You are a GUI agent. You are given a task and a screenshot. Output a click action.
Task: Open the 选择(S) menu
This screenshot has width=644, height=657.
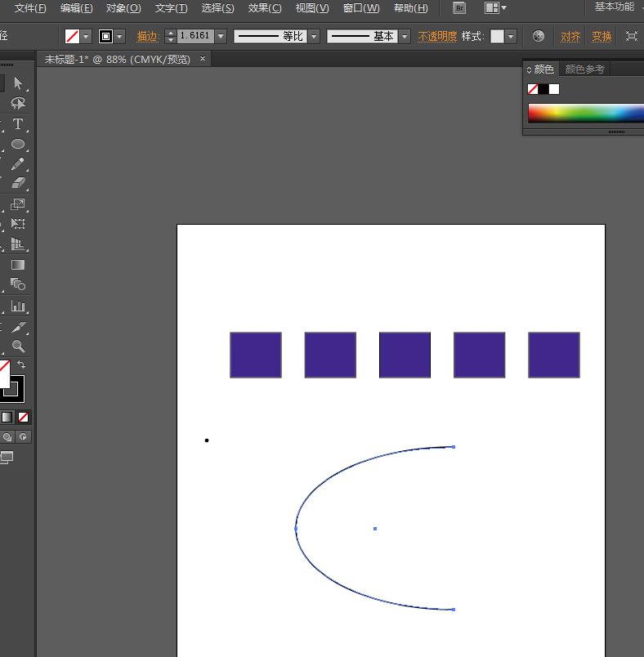pyautogui.click(x=217, y=8)
